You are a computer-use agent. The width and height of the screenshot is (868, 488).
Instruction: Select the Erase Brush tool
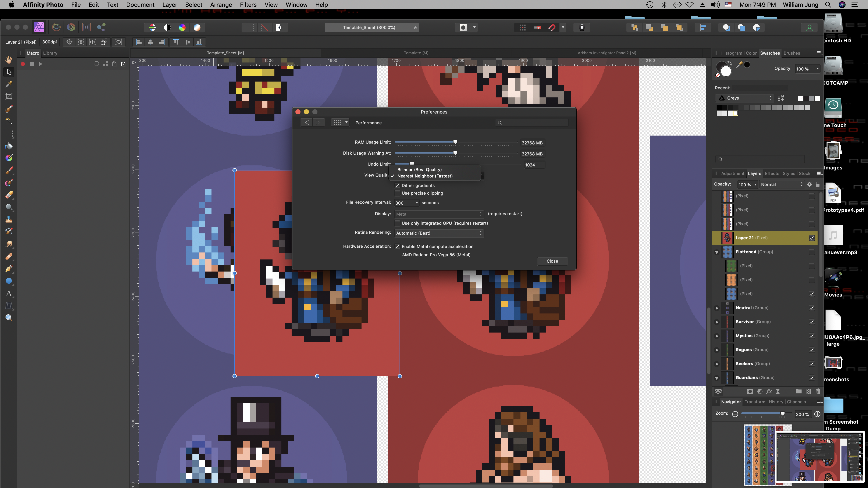[x=9, y=195]
